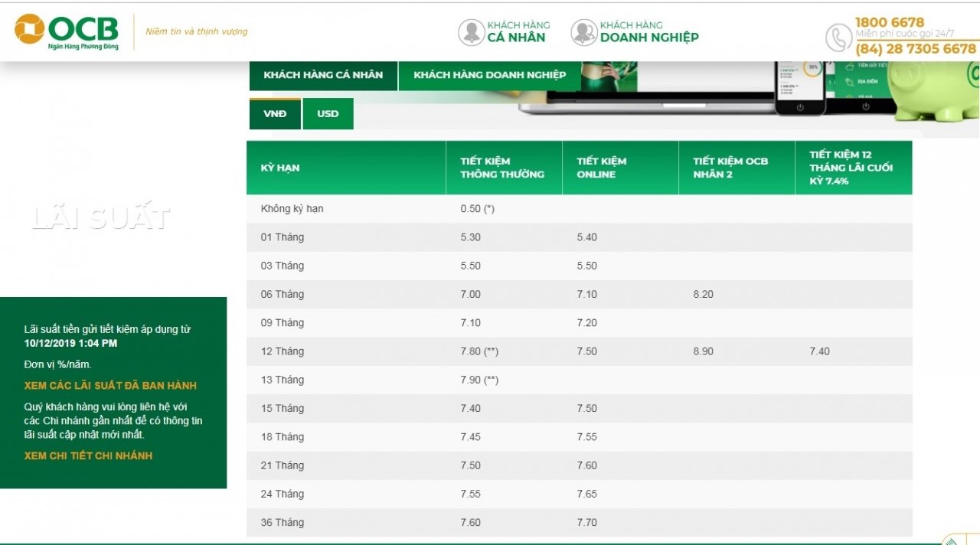
Task: Click the 8.20 OCB Nhân 2 rate
Action: (x=703, y=294)
